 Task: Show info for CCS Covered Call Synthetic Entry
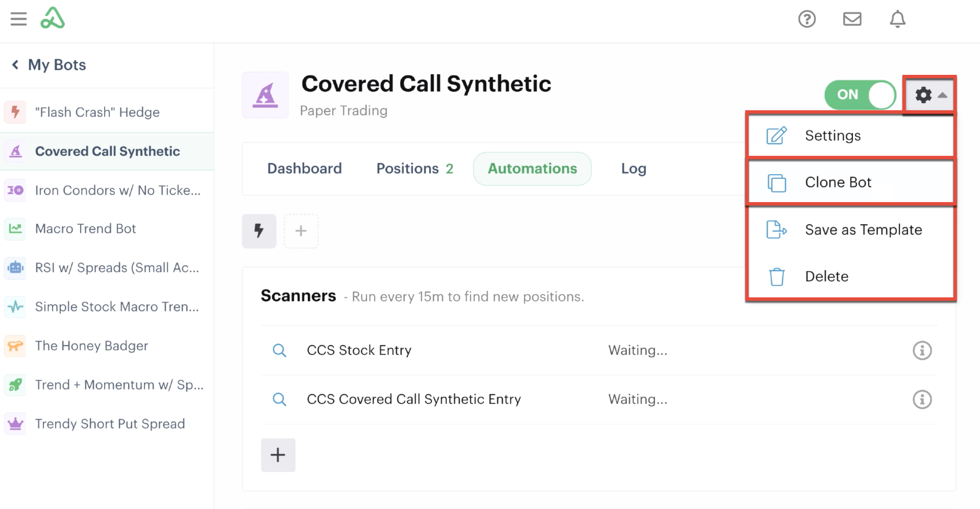coord(922,399)
